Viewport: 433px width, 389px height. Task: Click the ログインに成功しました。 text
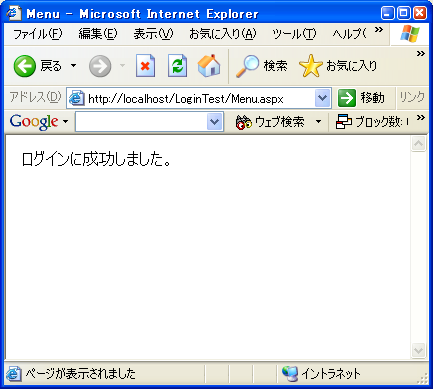[97, 159]
